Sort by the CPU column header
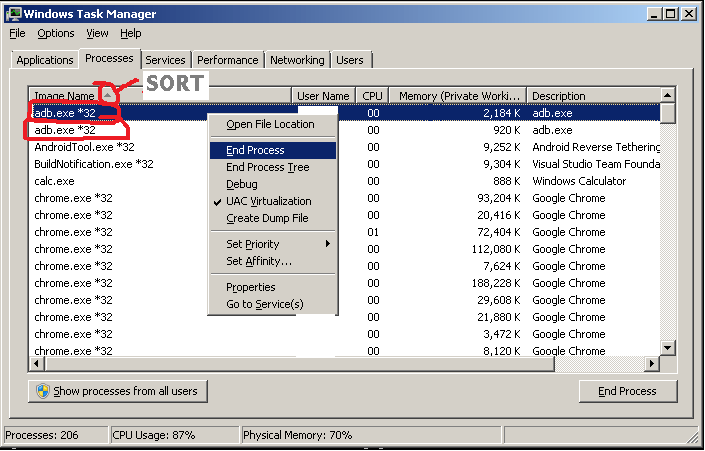This screenshot has width=705, height=451. pyautogui.click(x=372, y=96)
